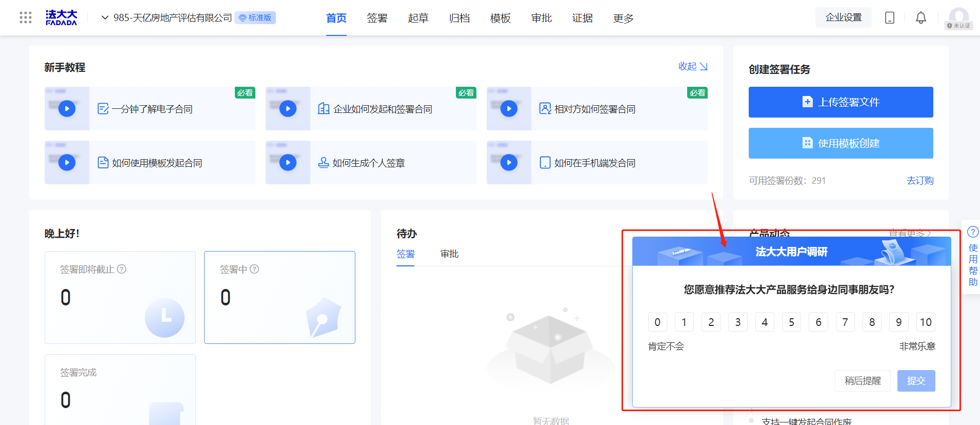Screen dimensions: 980x425
Task: Switch to the 签署 tab under 待办
Action: 406,254
